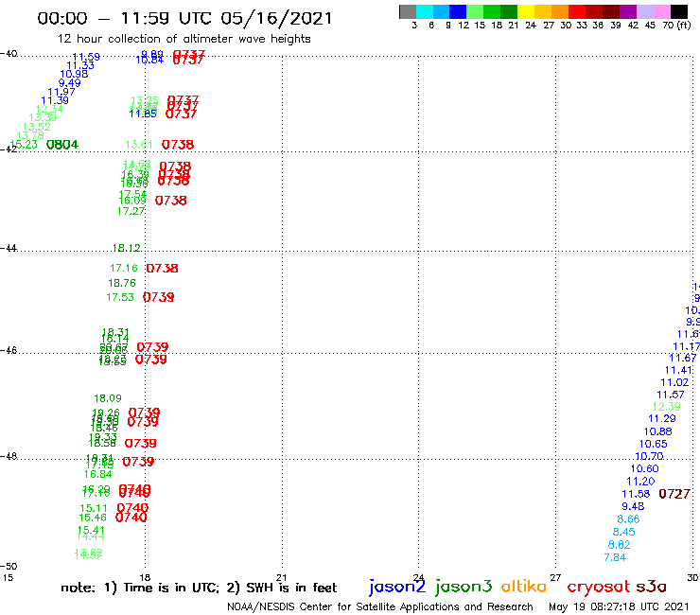Click the wave height value 8.82
The width and height of the screenshot is (700, 615).
point(620,545)
